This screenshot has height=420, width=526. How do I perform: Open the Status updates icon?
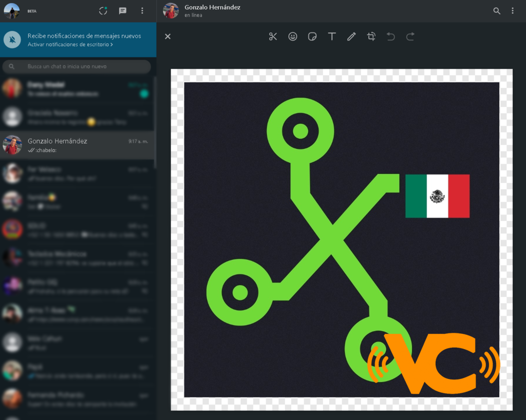coord(103,11)
